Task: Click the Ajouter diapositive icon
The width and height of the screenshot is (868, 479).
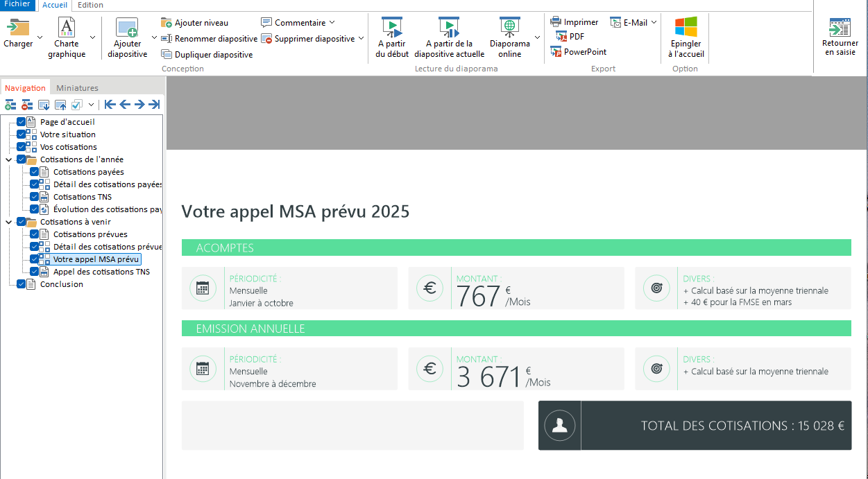Action: (128, 28)
